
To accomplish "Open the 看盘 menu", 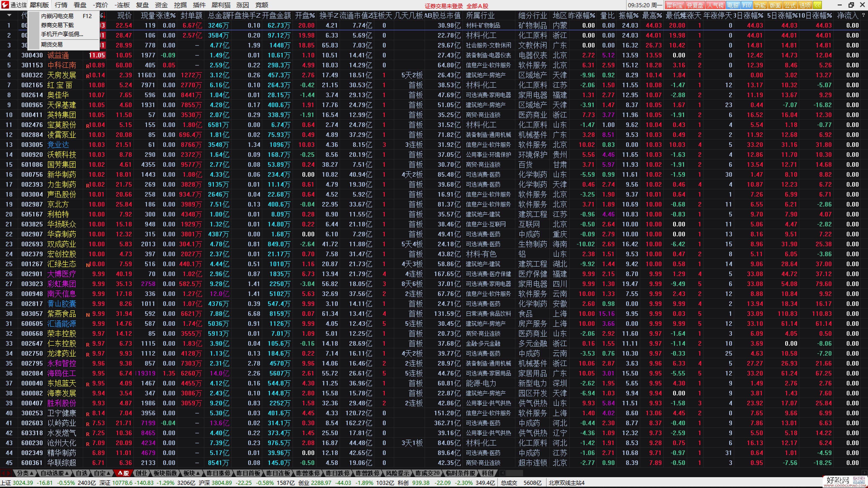I will [80, 5].
